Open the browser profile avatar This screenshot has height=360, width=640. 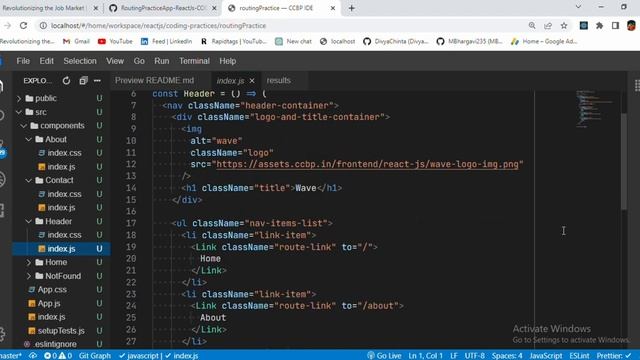click(x=631, y=25)
